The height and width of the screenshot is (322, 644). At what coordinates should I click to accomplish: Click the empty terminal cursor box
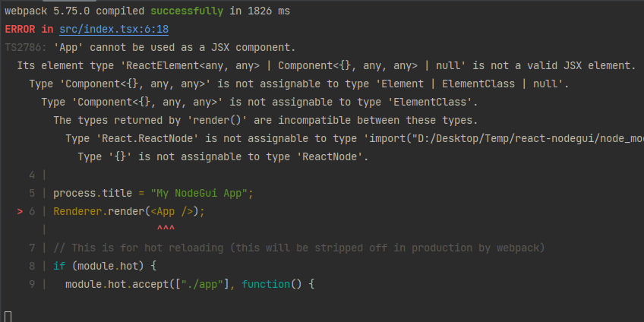click(x=8, y=315)
